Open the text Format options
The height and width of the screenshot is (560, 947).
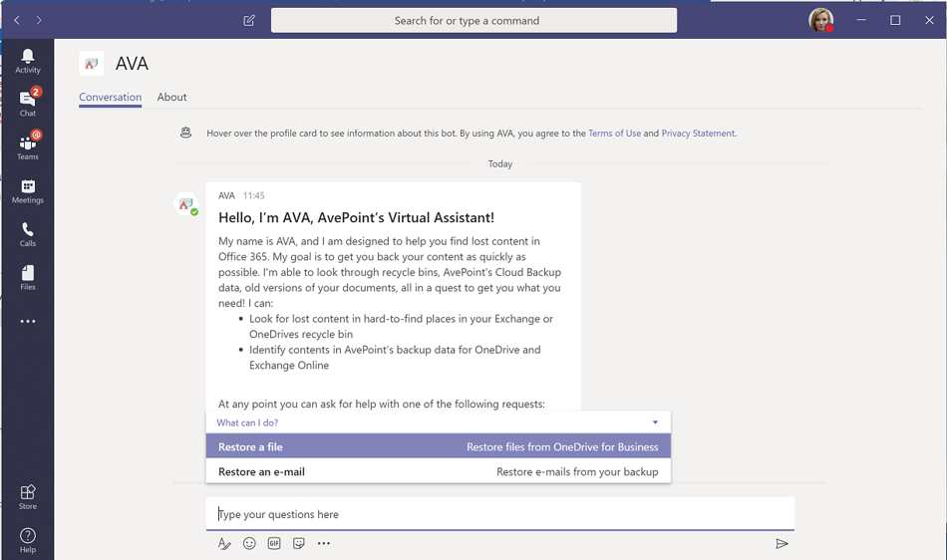click(224, 544)
